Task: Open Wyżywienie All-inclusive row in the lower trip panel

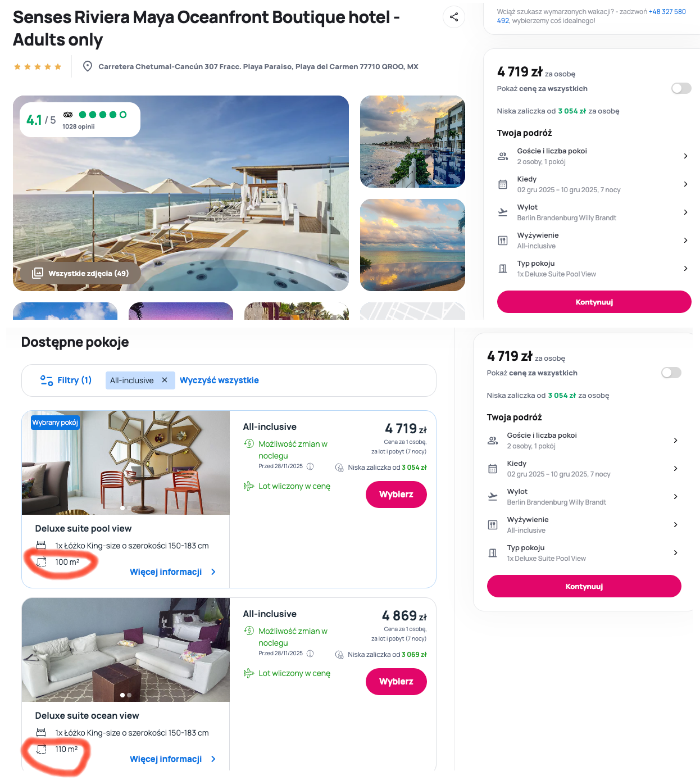Action: (x=584, y=525)
